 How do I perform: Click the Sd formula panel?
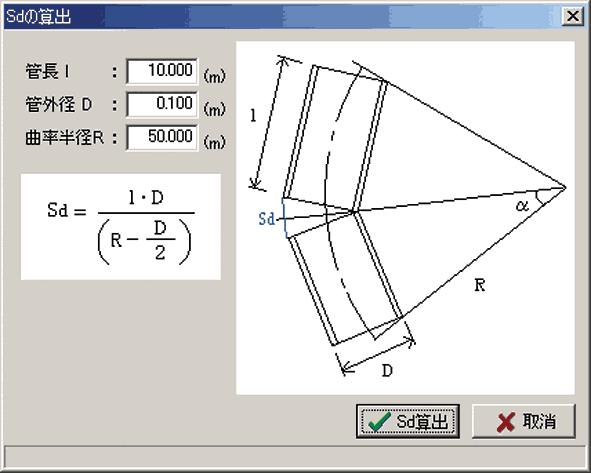(121, 227)
